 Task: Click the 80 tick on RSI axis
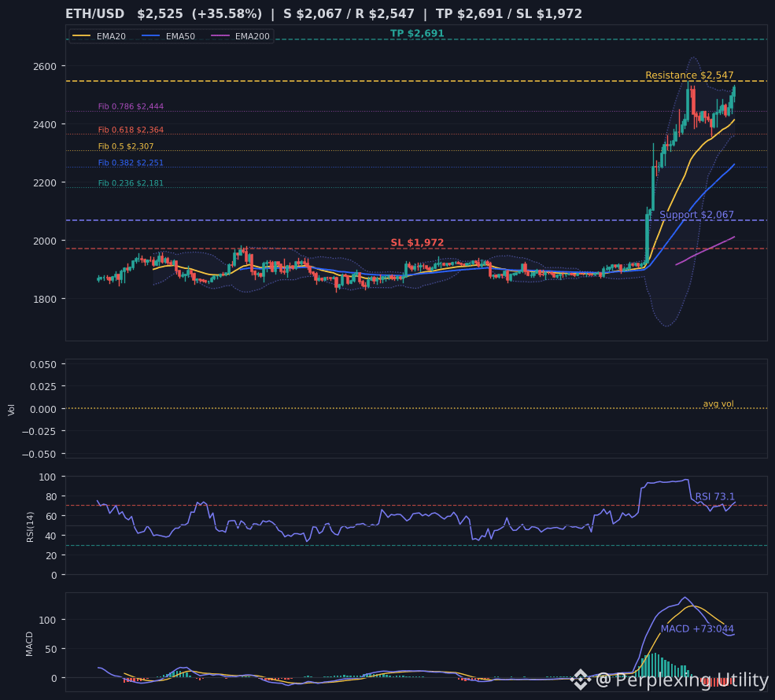[x=51, y=496]
